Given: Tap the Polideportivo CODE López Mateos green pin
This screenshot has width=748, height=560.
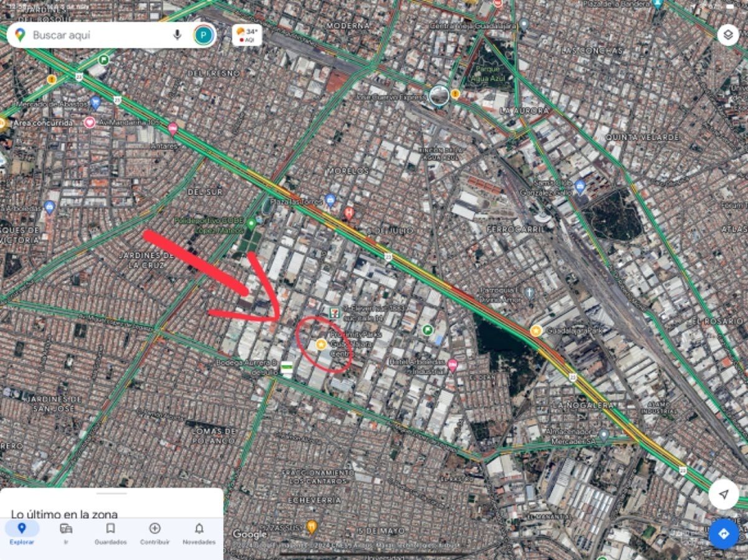Looking at the screenshot, I should 251,224.
